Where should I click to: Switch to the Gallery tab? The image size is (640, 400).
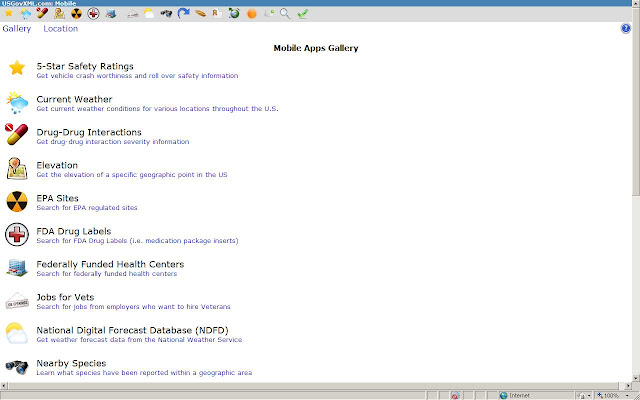tap(17, 29)
